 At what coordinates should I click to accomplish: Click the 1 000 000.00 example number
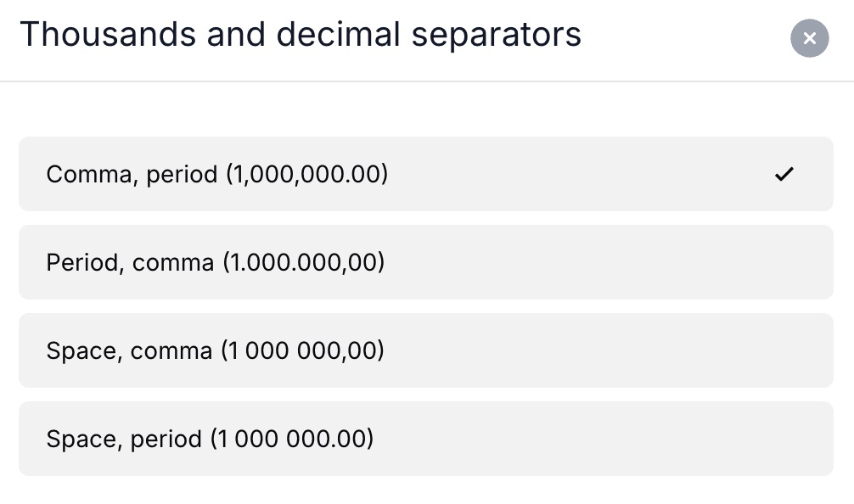coord(292,439)
